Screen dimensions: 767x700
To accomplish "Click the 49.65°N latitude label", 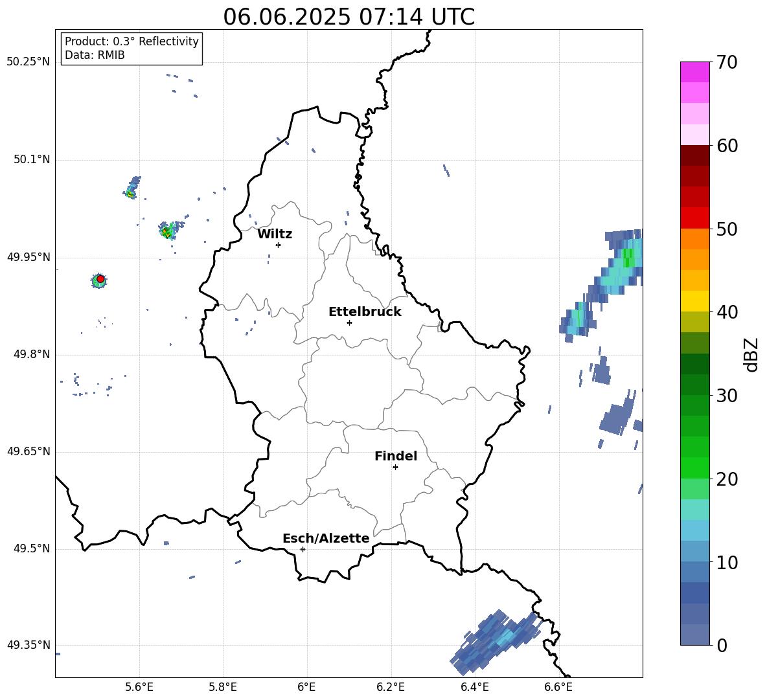I will 29,451.
